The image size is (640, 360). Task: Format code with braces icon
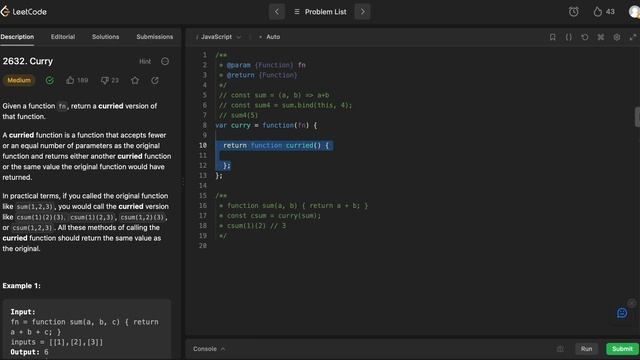pyautogui.click(x=569, y=37)
